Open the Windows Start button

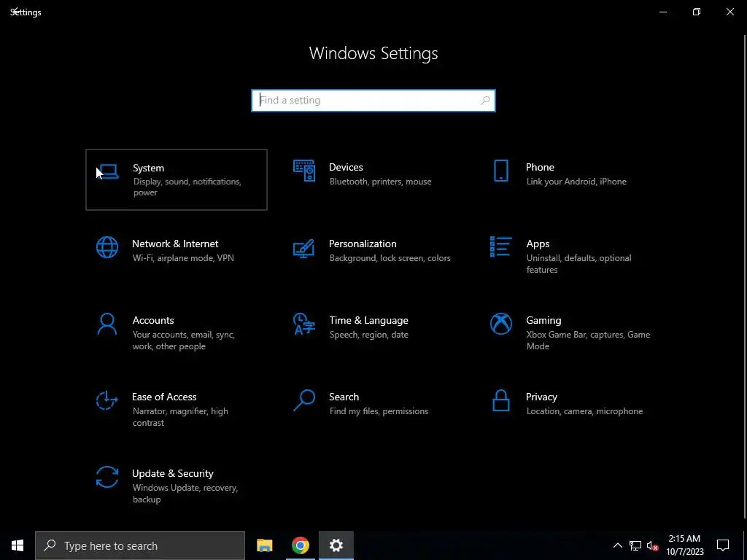click(18, 545)
